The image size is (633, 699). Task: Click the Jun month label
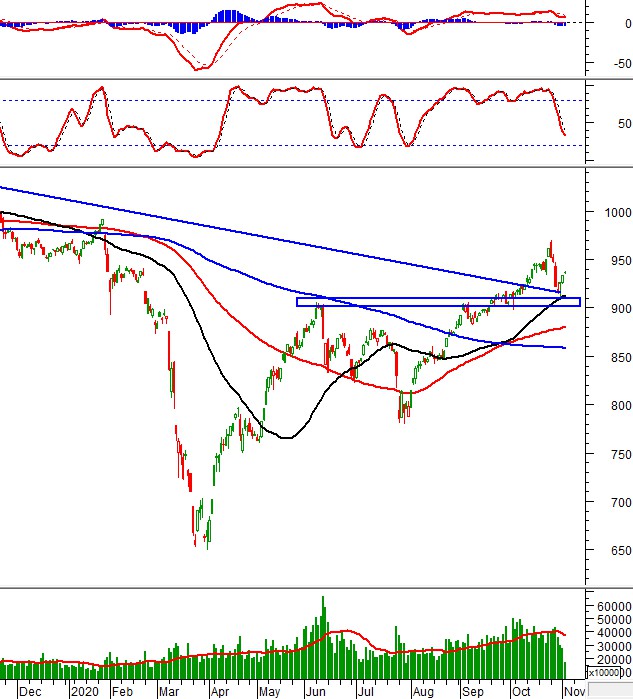316,691
